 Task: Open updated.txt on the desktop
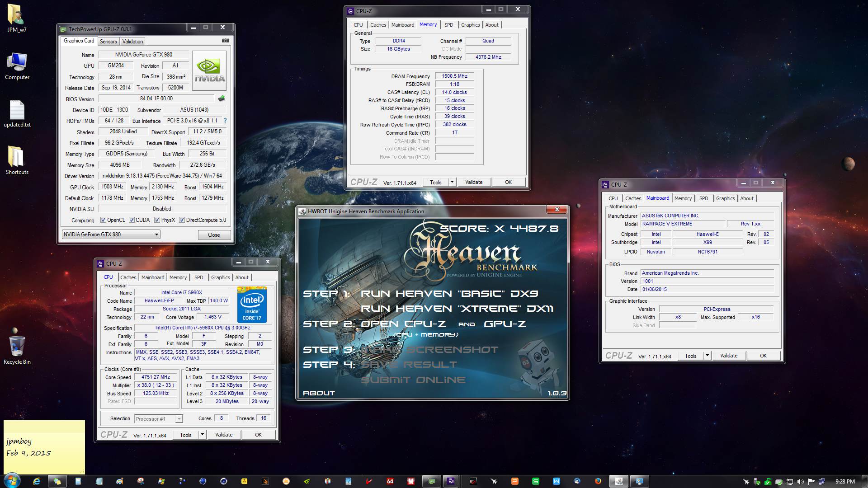[17, 114]
